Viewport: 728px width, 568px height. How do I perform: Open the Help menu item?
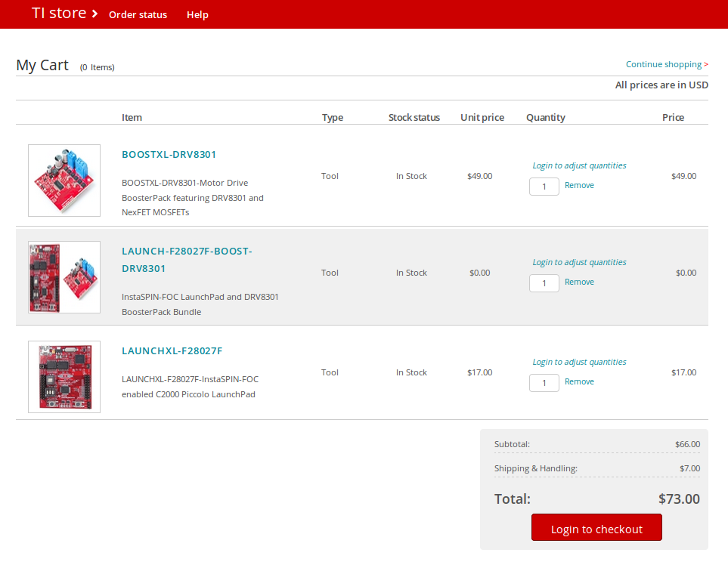[197, 15]
